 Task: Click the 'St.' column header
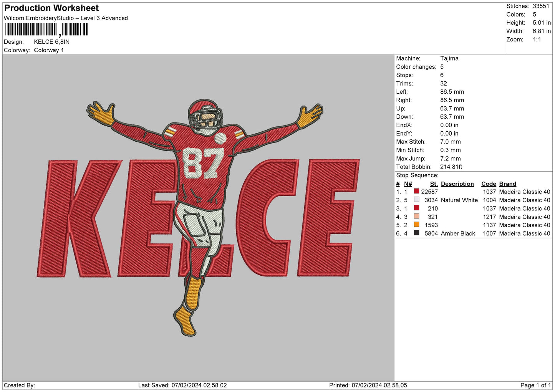pyautogui.click(x=434, y=184)
